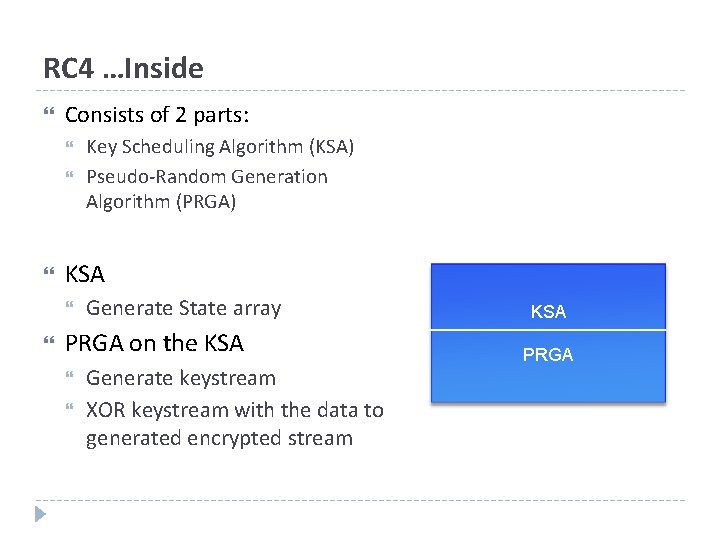The height and width of the screenshot is (540, 720).
Task: Click the "PRGA on the KSA" heading
Action: click(x=154, y=343)
